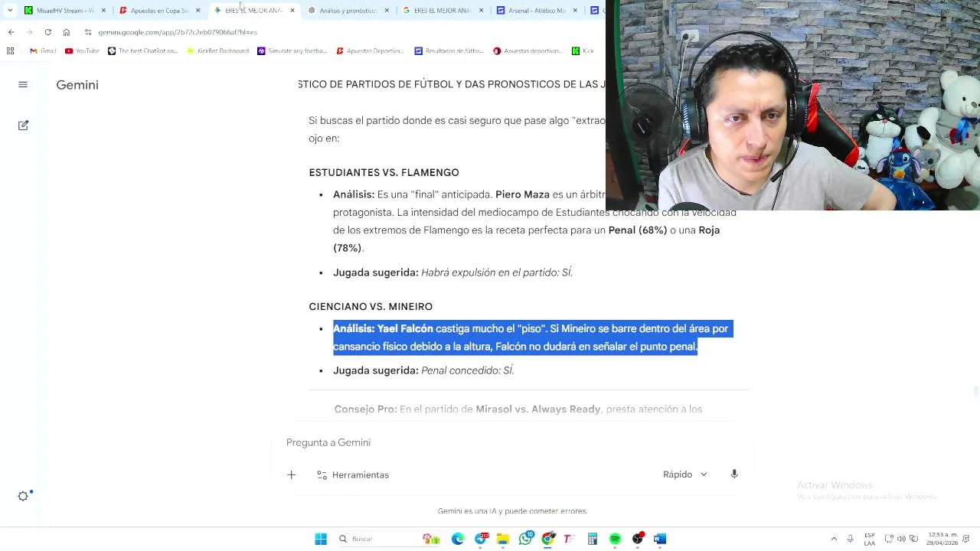Open the Apuestas Deportivas bookmark

pos(370,51)
